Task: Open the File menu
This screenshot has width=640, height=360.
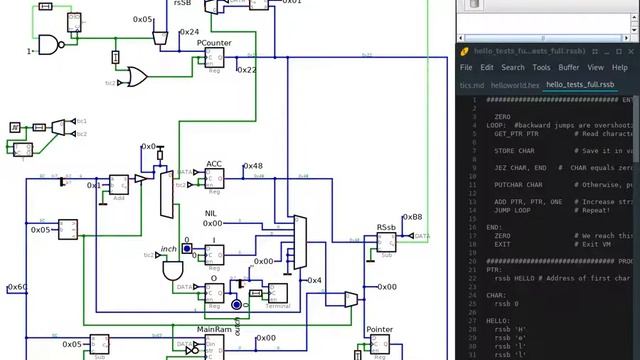Action: (x=466, y=68)
